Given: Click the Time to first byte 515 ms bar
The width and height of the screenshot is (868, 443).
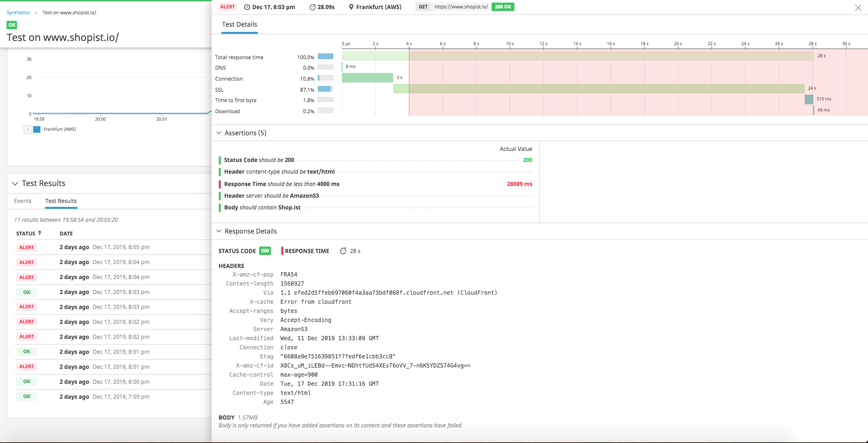Looking at the screenshot, I should pos(809,99).
